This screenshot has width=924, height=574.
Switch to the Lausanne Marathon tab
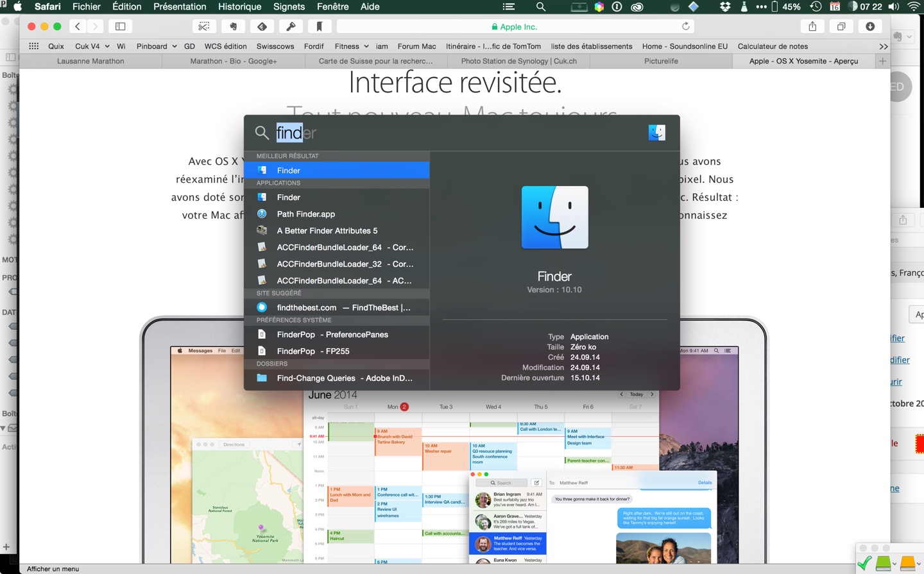tap(90, 61)
